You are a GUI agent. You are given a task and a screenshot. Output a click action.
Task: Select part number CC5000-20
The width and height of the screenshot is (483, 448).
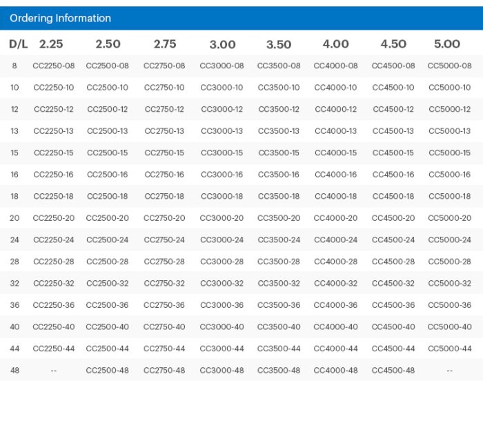(x=449, y=218)
